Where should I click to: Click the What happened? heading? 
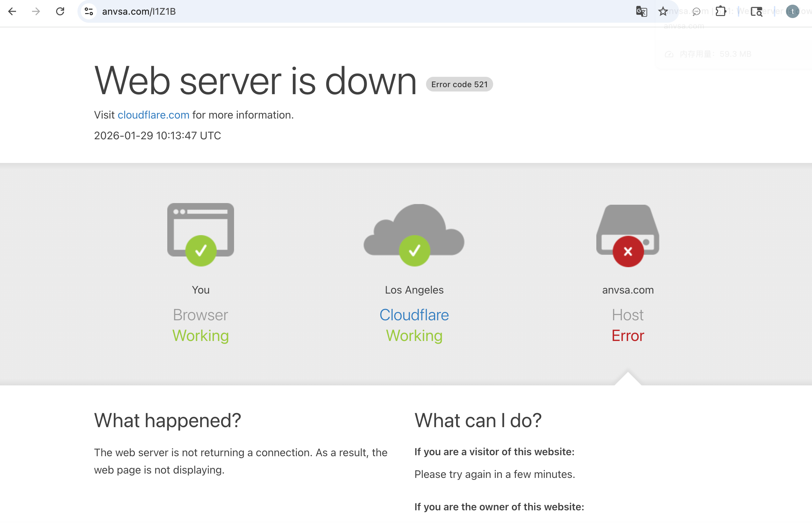click(167, 420)
